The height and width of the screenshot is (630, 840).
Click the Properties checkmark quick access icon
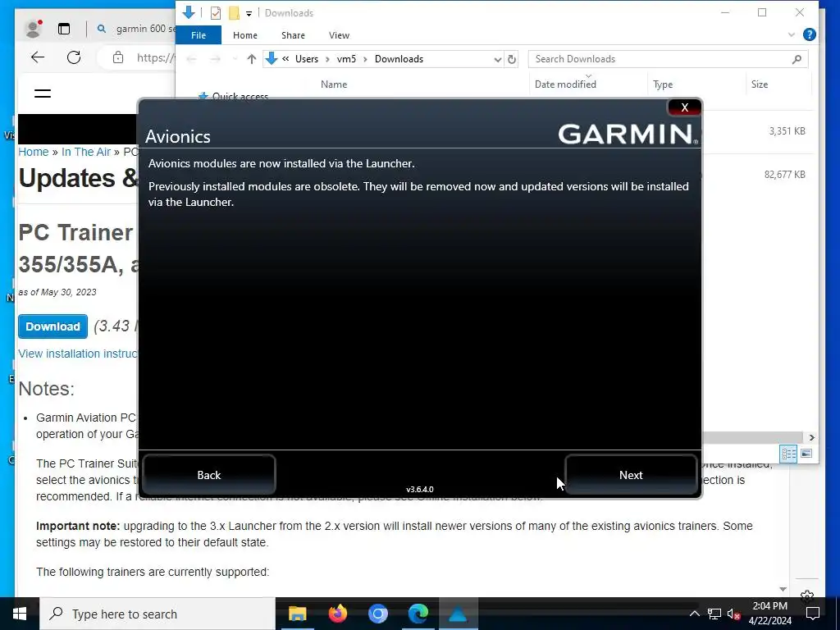coord(216,13)
